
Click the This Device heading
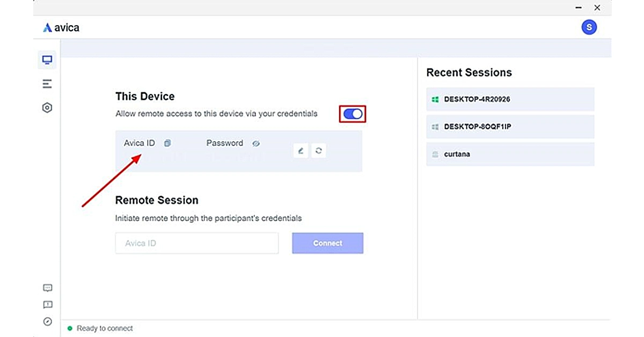click(145, 97)
